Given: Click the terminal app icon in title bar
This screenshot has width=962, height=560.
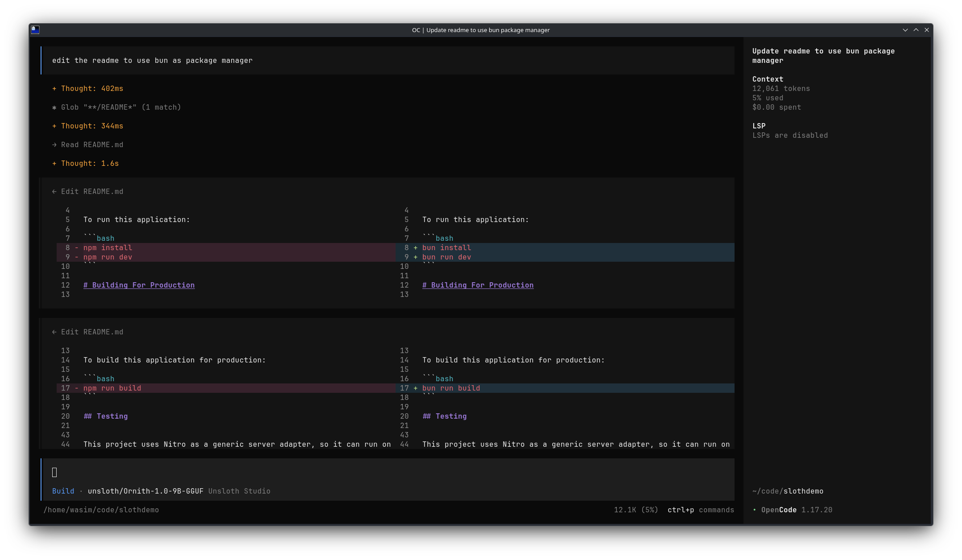Looking at the screenshot, I should pos(35,30).
